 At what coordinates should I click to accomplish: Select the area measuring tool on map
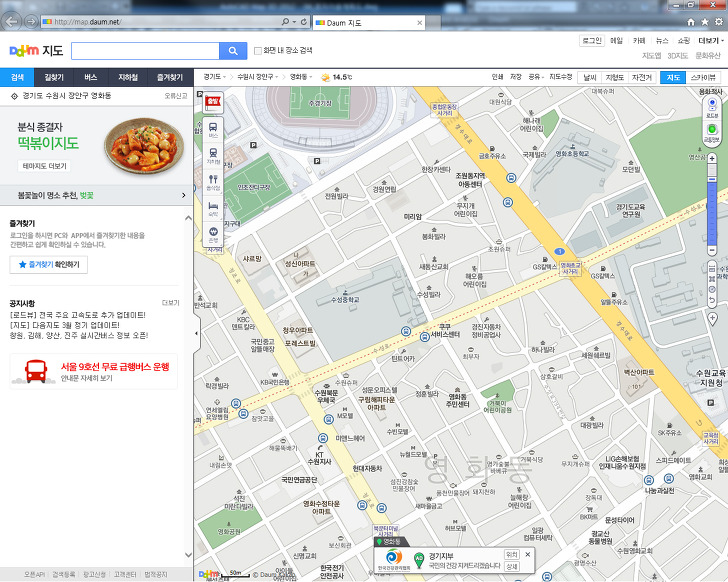712,279
